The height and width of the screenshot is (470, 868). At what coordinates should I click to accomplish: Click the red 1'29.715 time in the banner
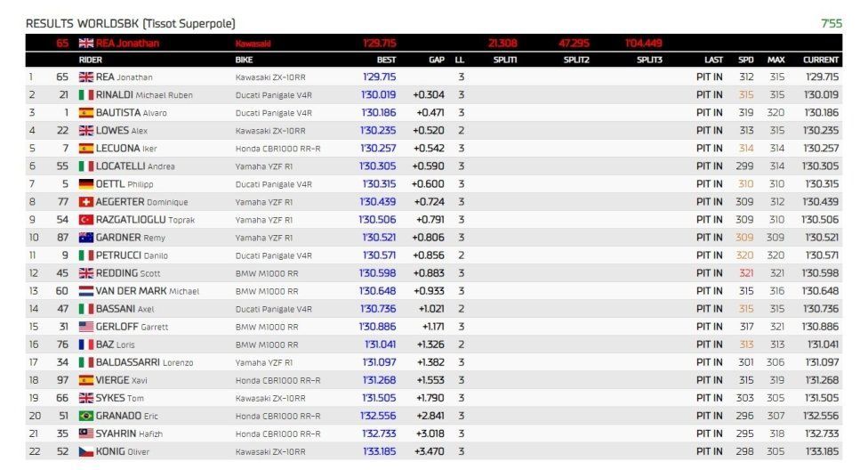(379, 44)
